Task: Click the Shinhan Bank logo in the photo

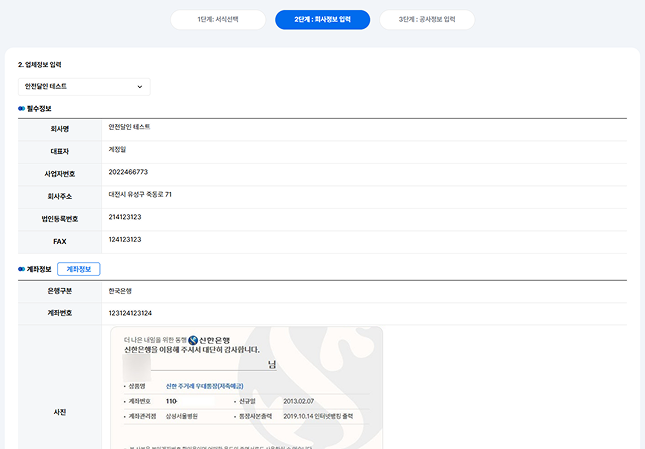Action: pos(193,339)
